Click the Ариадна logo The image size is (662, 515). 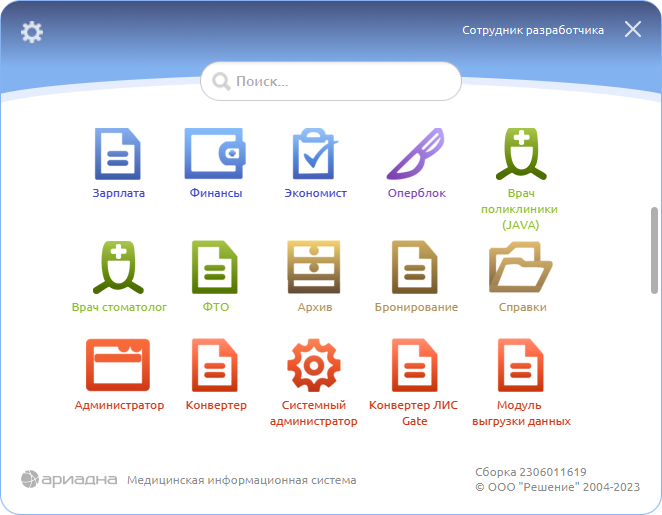[69, 479]
